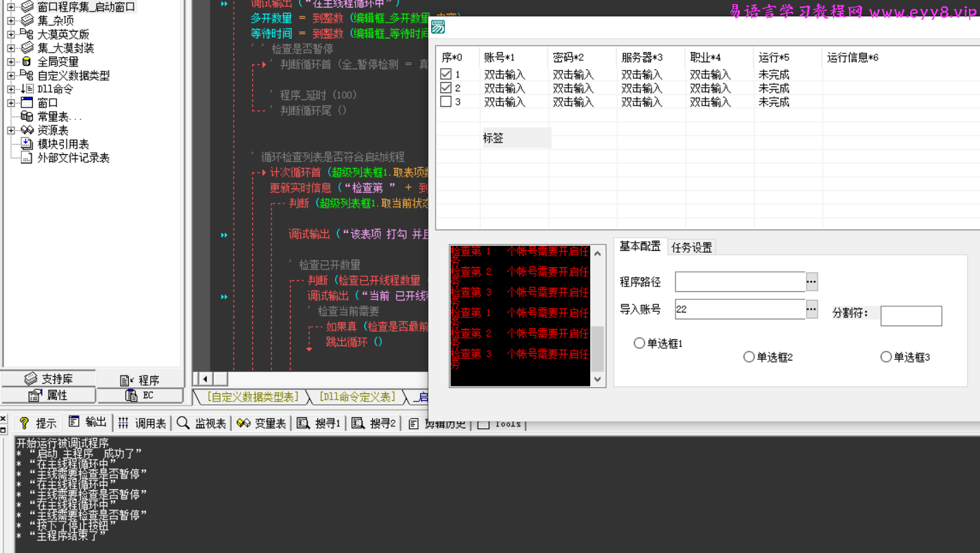Click the EC tab's module icon
This screenshot has height=553, width=980.
coord(131,395)
